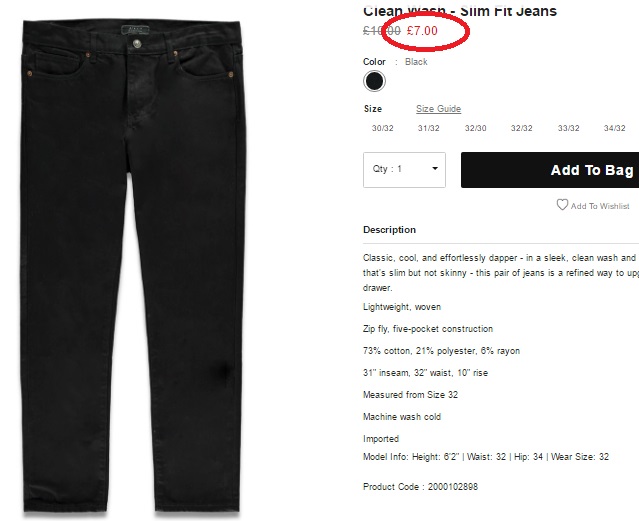Open the Description section heading

click(x=389, y=230)
